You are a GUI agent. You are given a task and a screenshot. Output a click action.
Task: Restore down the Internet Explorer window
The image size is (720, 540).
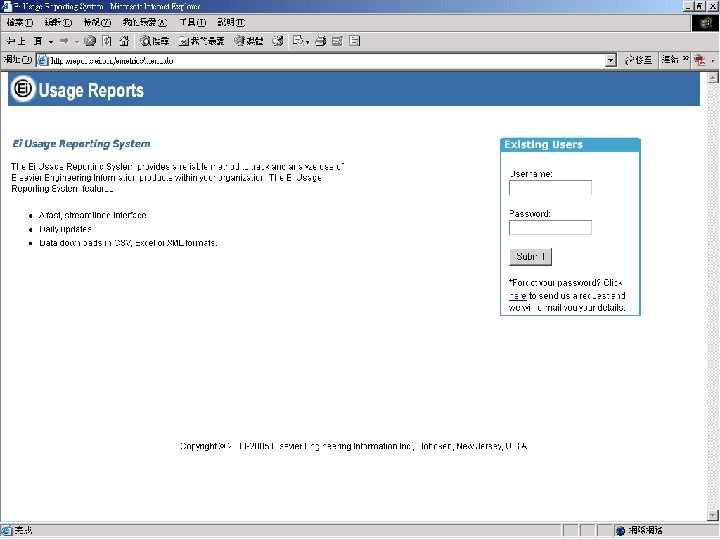pyautogui.click(x=699, y=6)
